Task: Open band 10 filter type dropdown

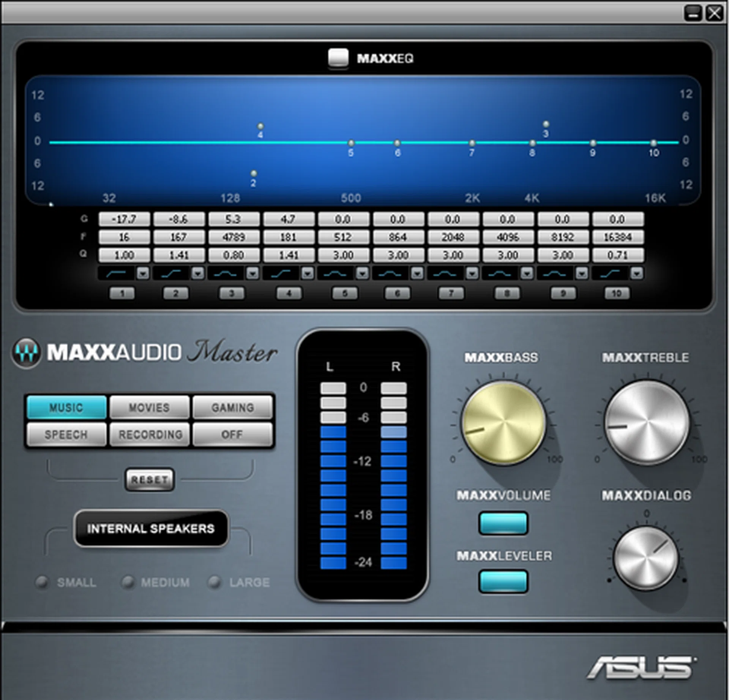Action: [637, 273]
